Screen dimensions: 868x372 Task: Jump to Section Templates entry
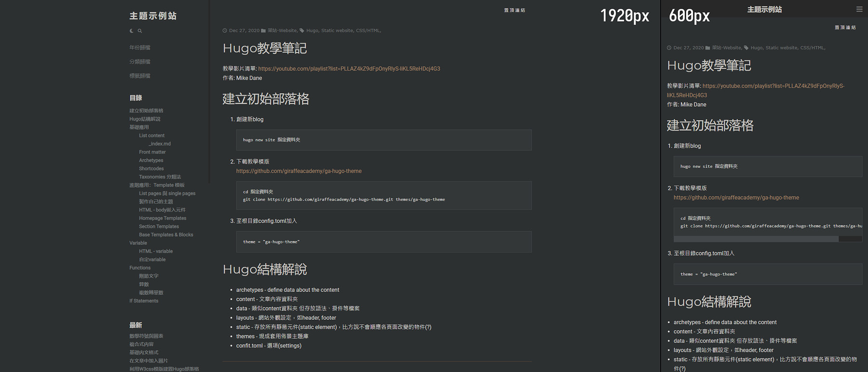[x=159, y=226]
